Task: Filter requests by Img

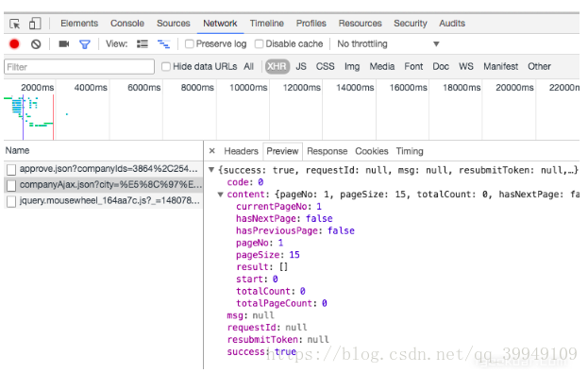Action: (x=352, y=67)
